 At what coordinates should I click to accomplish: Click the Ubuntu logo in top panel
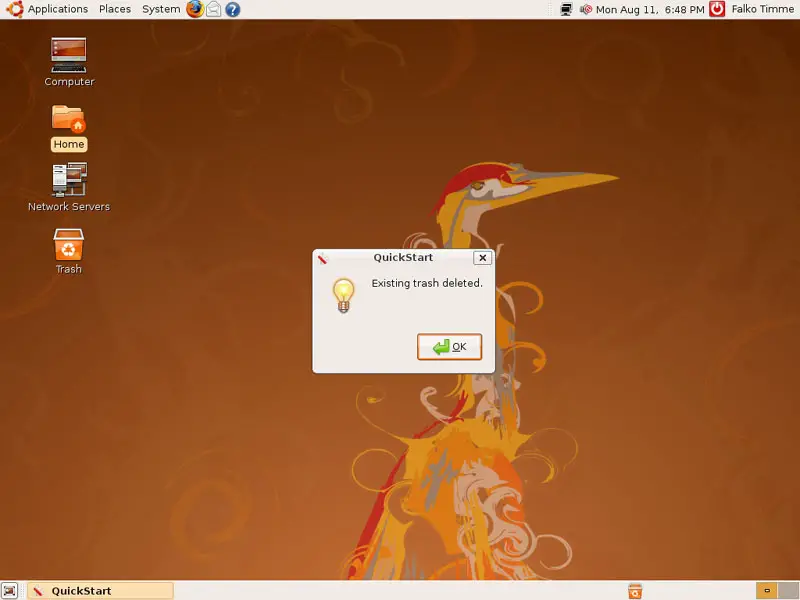coord(14,9)
